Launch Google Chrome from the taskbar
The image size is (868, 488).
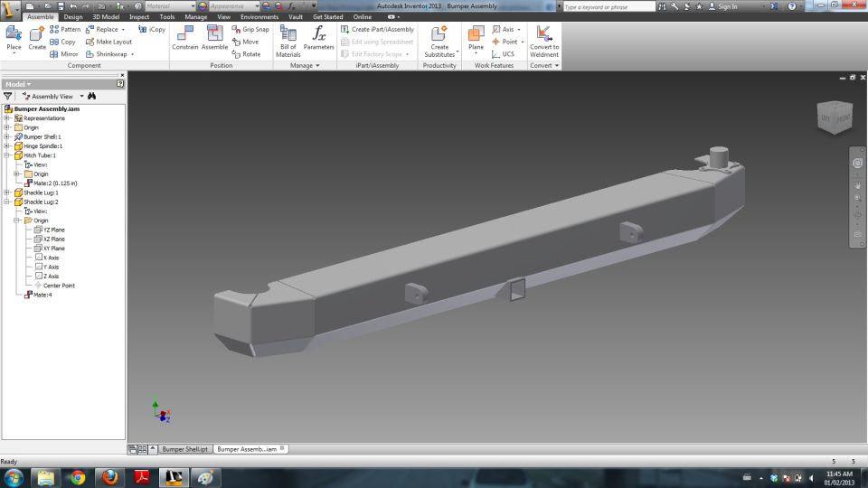78,477
